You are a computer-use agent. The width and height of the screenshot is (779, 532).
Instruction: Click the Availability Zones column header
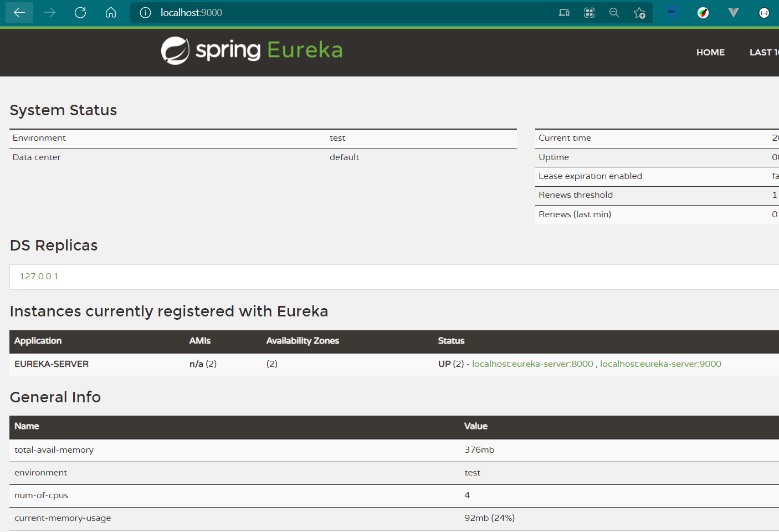click(x=303, y=341)
